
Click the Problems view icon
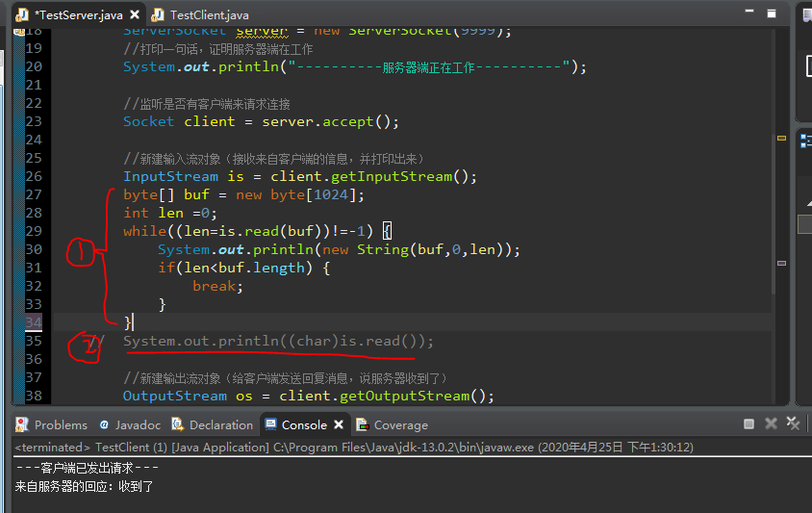pyautogui.click(x=22, y=424)
